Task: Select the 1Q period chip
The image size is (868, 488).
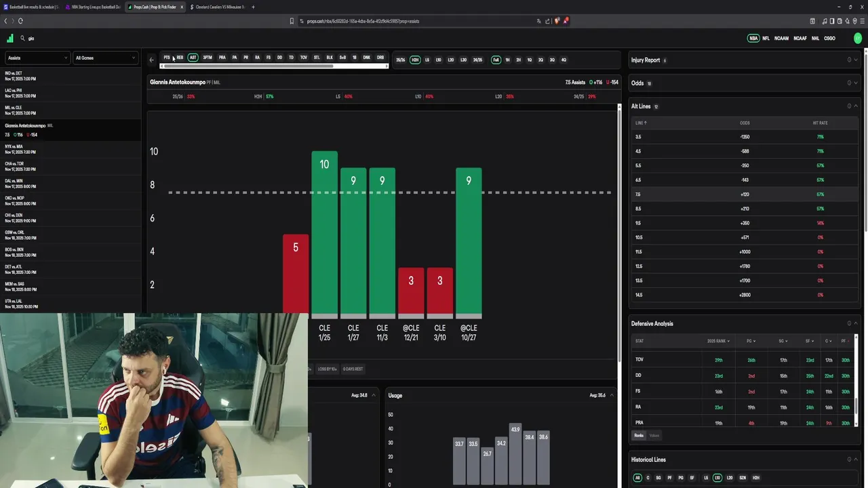Action: [x=530, y=60]
